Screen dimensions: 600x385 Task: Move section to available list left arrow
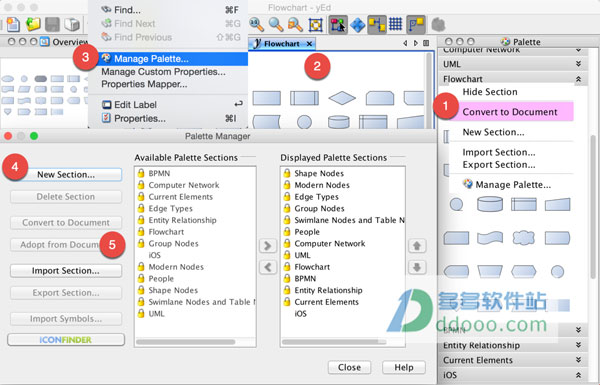coord(267,267)
